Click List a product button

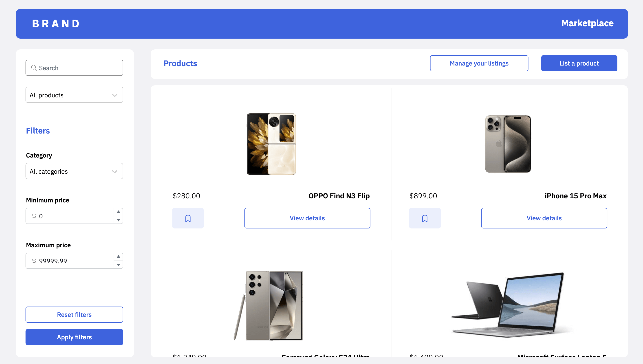click(x=579, y=63)
